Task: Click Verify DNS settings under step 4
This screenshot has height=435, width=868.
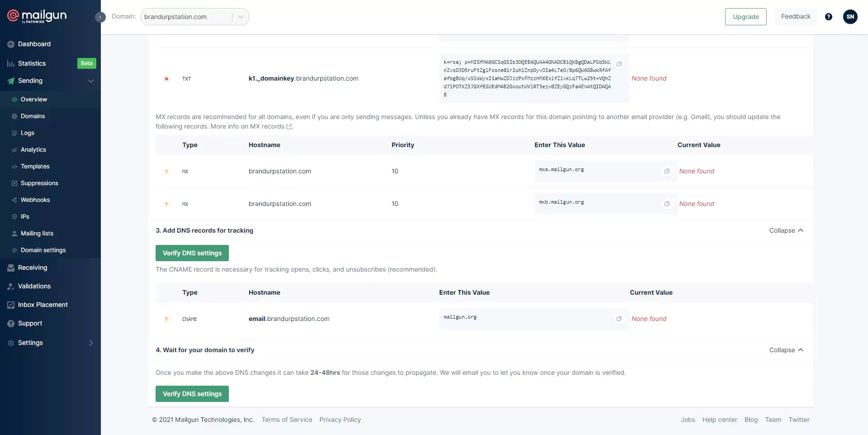Action: 192,394
